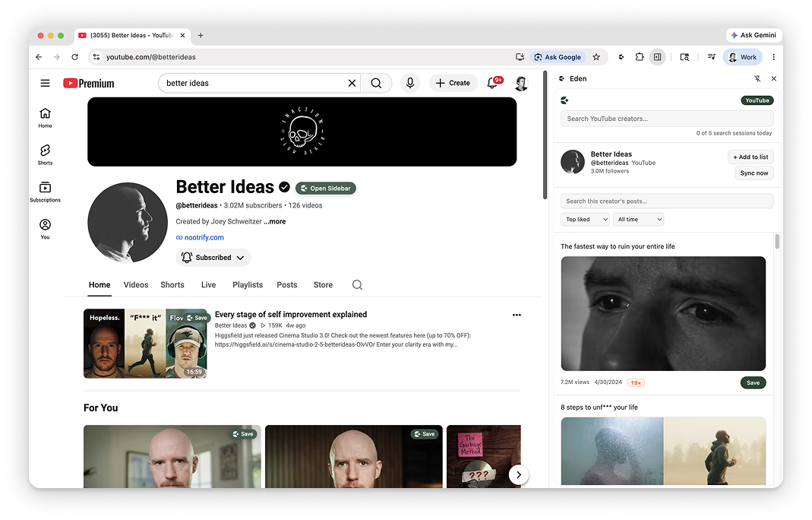Open Subscriptions from the left sidebar

(45, 192)
